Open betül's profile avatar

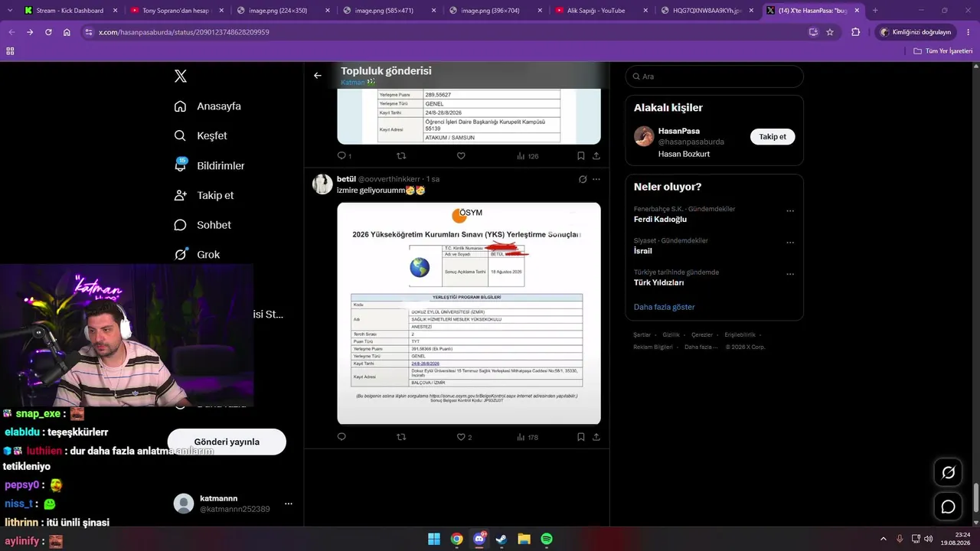pyautogui.click(x=322, y=184)
